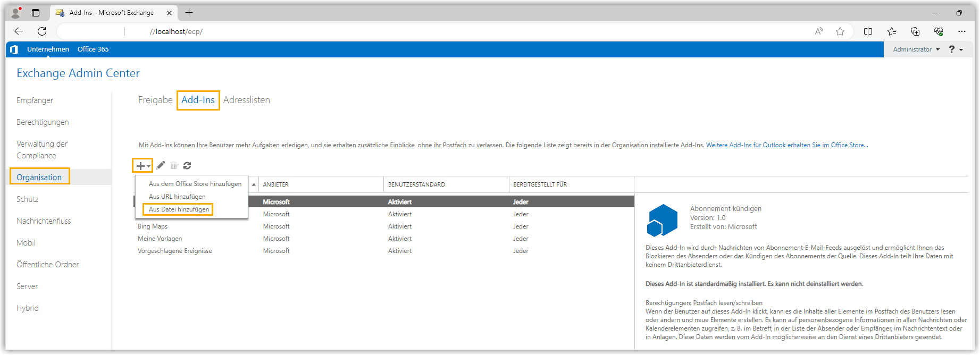
Task: Click Jeder in the Meine Vorlagen row
Action: (x=521, y=239)
